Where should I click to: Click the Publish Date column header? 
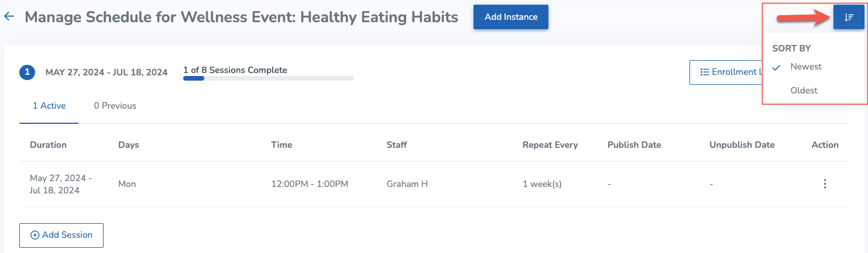(x=634, y=145)
